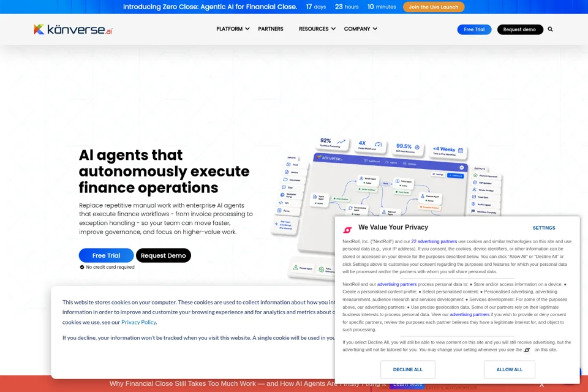Viewport: 588px width, 392px height.
Task: Click Free Trial button in header
Action: [x=474, y=29]
